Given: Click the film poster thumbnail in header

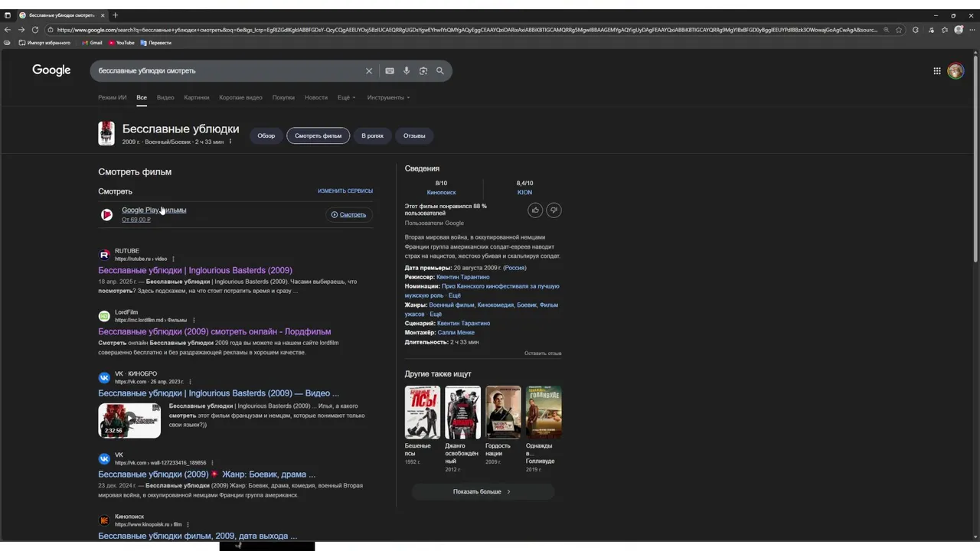Looking at the screenshot, I should (x=106, y=133).
